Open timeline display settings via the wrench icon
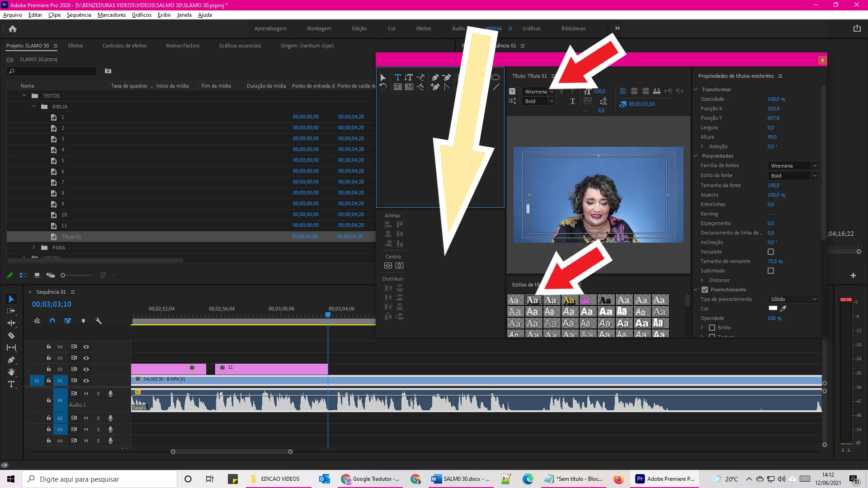The width and height of the screenshot is (868, 488). [99, 321]
